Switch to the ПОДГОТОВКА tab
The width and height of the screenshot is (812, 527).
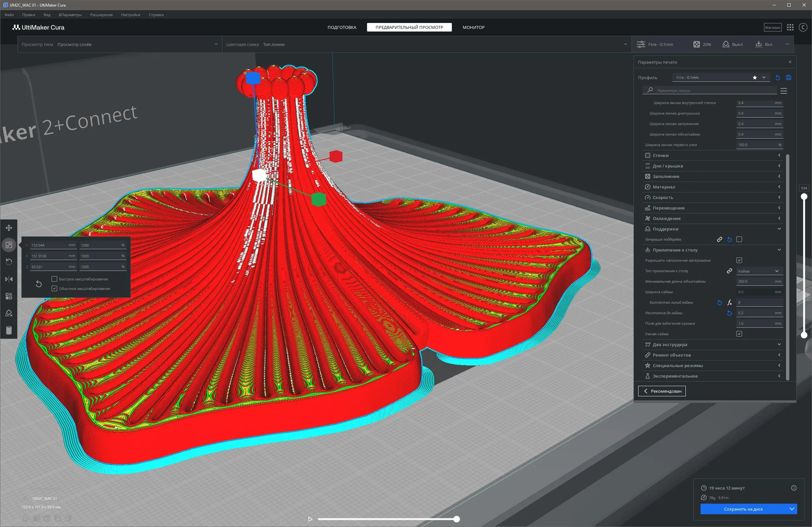[341, 27]
